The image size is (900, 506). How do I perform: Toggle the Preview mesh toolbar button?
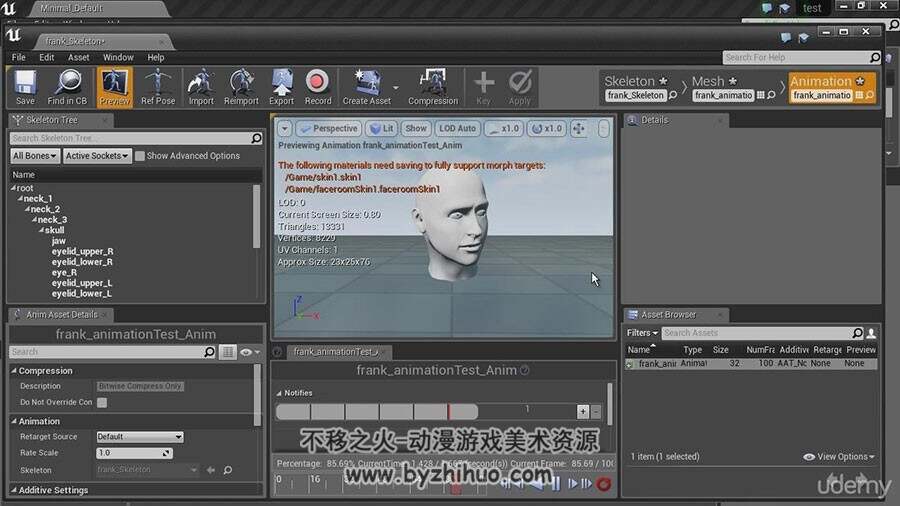click(114, 87)
